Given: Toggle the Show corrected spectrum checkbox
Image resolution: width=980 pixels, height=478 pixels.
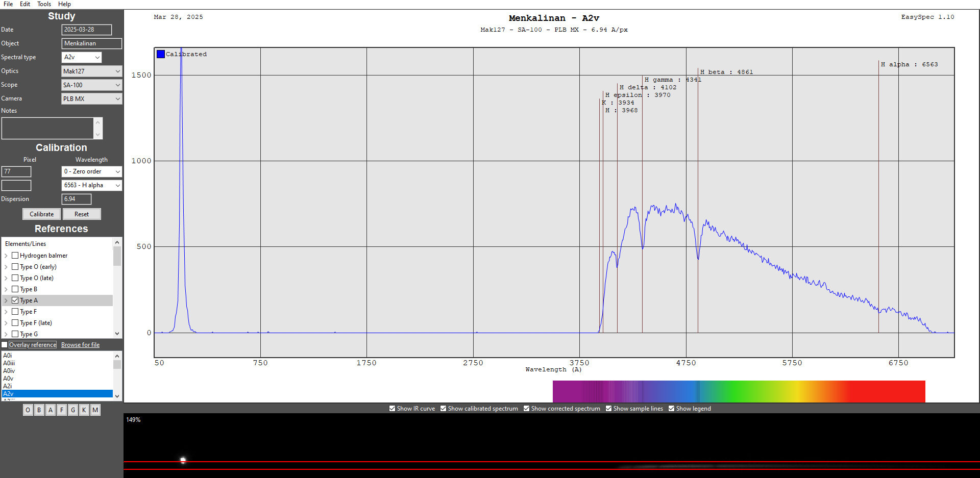Looking at the screenshot, I should 526,409.
